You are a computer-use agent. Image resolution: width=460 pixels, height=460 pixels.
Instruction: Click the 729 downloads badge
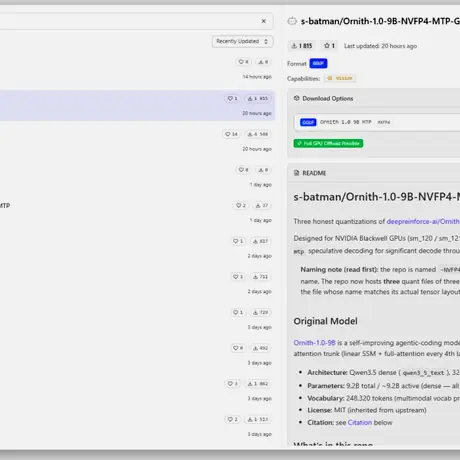260,312
